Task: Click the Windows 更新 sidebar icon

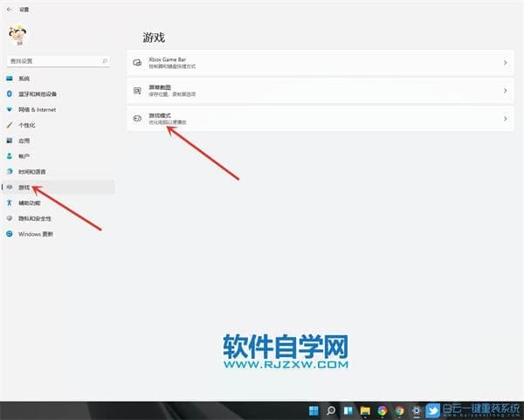Action: [x=10, y=234]
